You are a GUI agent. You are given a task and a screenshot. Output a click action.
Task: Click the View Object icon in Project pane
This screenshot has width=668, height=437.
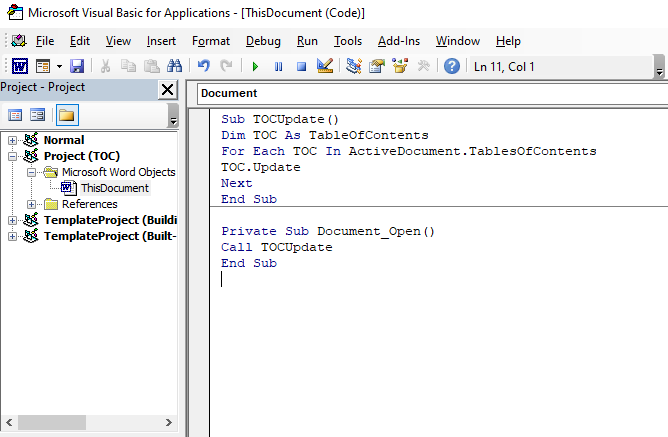[x=37, y=115]
